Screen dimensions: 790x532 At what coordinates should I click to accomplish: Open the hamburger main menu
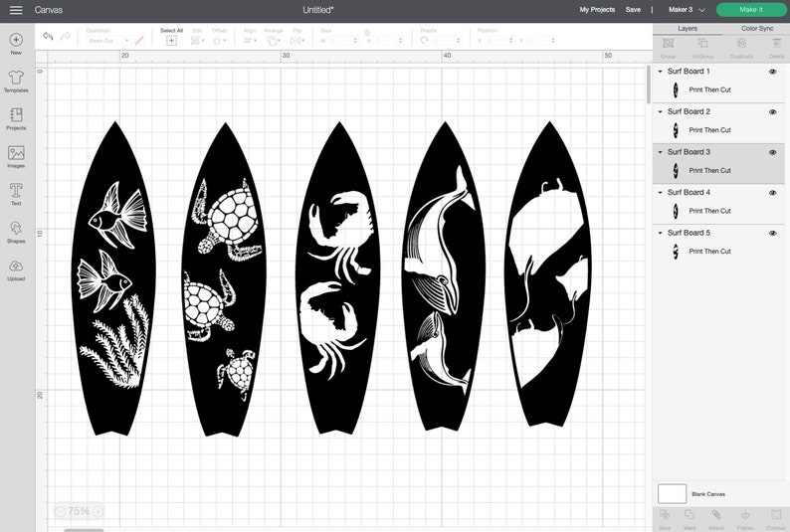[x=16, y=10]
